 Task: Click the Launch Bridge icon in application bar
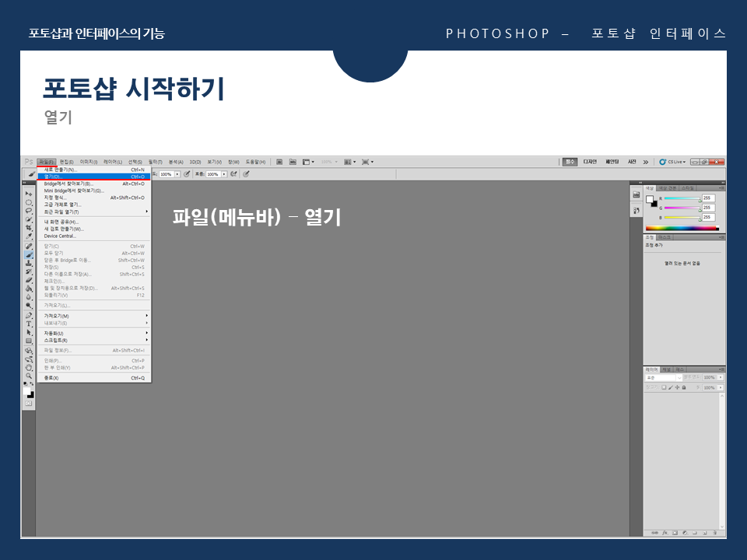click(279, 162)
